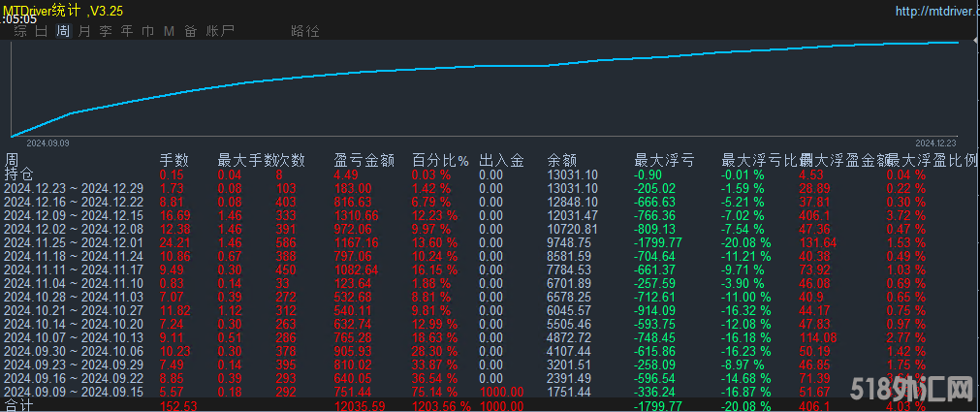Switch to the 年 yearly tab
Image resolution: width=980 pixels, height=412 pixels.
pos(127,31)
